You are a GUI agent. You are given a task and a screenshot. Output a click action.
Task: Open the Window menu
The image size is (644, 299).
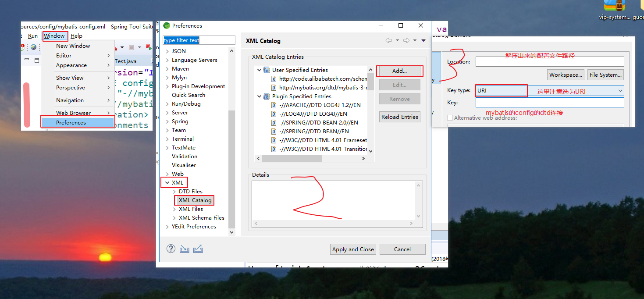[54, 36]
